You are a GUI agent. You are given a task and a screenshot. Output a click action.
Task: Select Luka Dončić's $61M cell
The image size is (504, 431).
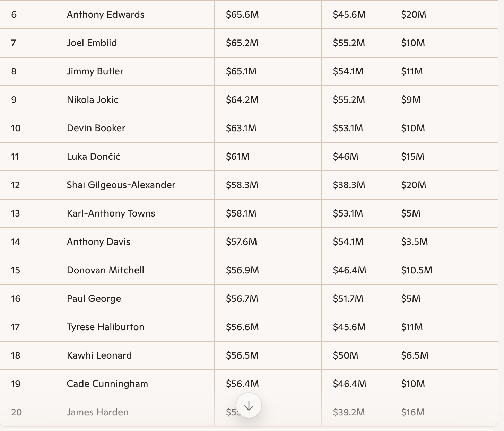click(x=237, y=157)
